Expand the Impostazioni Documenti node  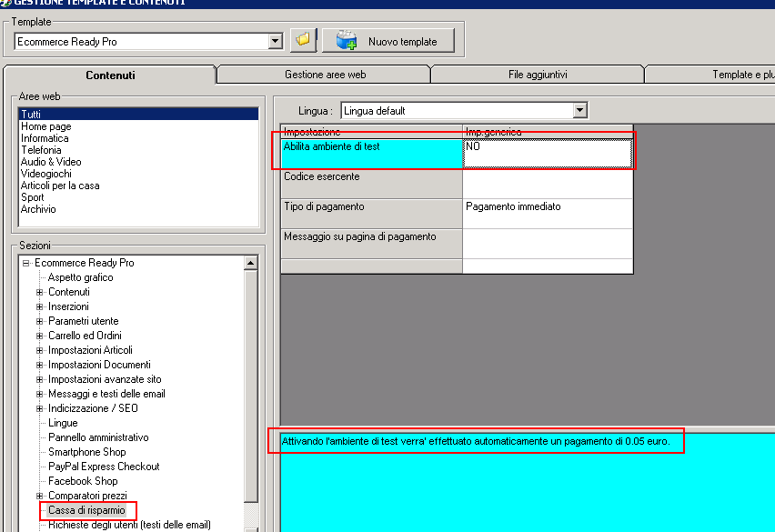point(39,365)
